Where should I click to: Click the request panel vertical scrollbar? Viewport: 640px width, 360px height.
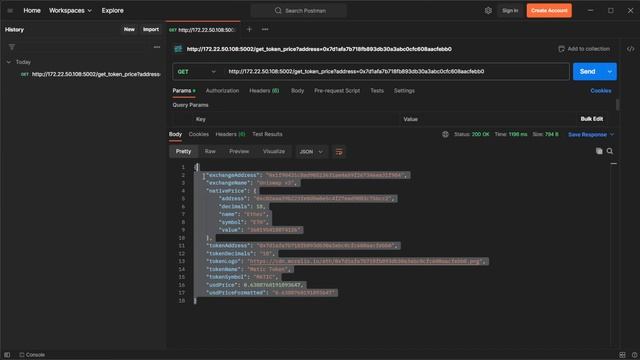[x=617, y=104]
